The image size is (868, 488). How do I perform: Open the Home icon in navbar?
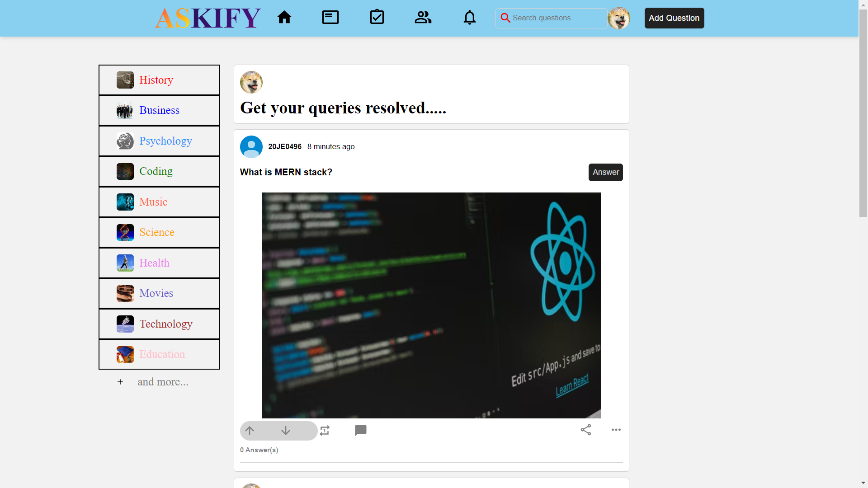pos(284,17)
